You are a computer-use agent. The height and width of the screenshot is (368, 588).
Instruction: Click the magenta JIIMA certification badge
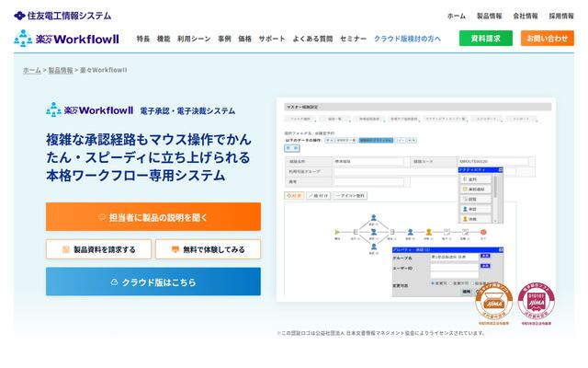tap(537, 304)
